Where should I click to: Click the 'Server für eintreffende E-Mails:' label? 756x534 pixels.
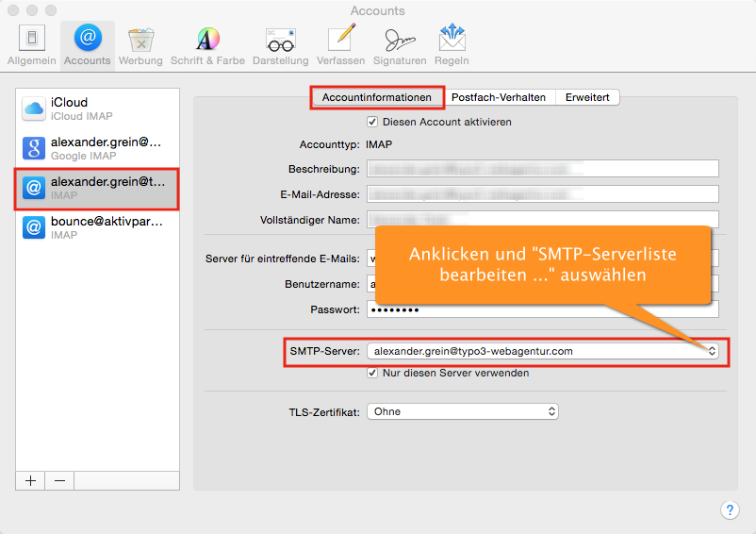coord(283,259)
